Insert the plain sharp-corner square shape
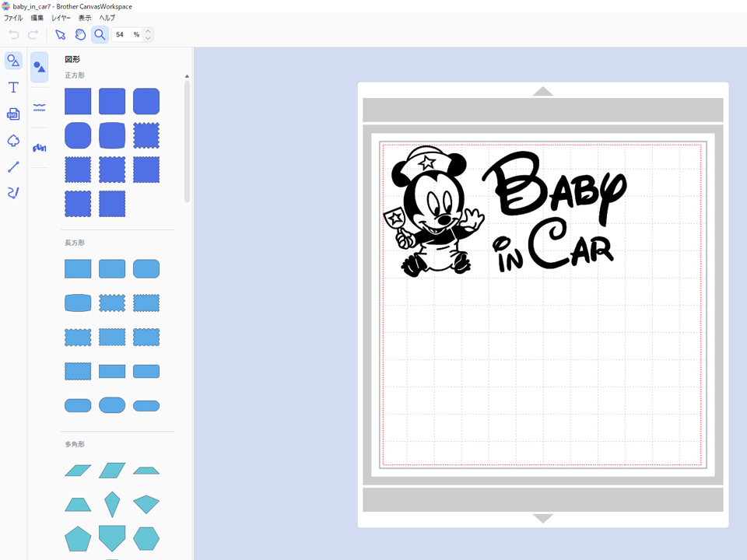This screenshot has width=747, height=560. (78, 101)
